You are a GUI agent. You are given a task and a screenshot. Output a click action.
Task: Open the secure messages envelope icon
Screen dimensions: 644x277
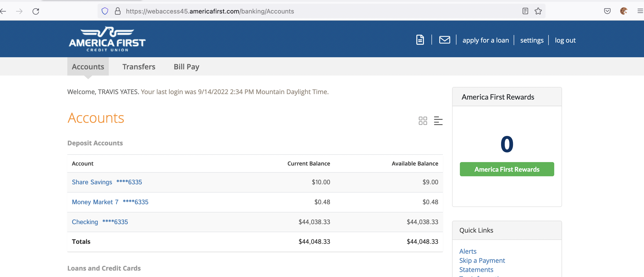(444, 40)
